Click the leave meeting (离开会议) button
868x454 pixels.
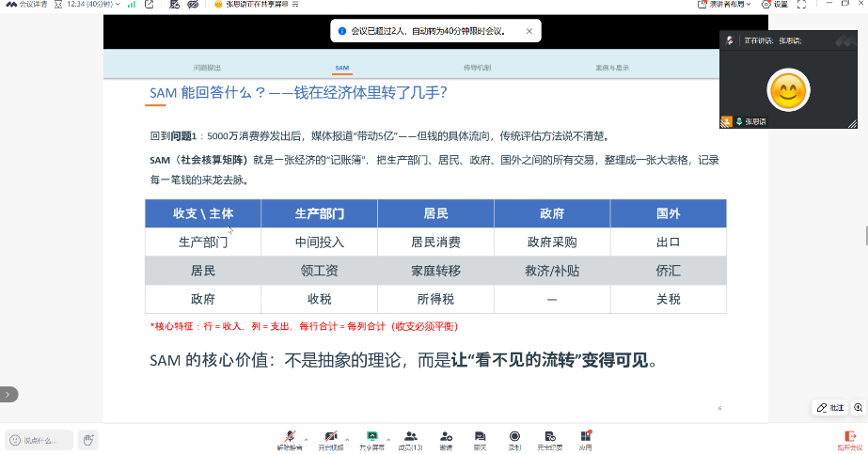click(x=850, y=441)
